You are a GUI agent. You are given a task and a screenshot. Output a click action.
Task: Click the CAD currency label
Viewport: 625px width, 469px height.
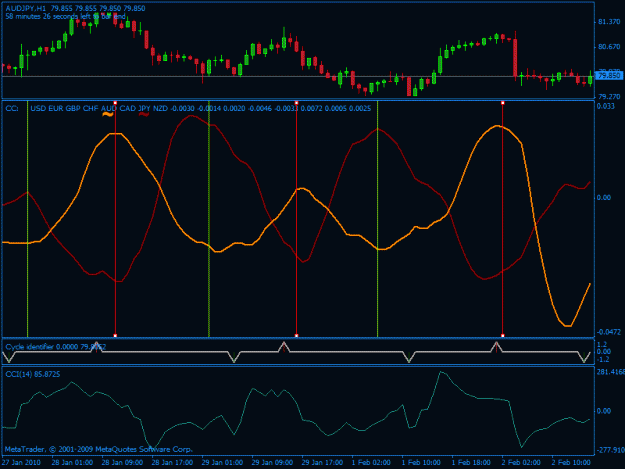[x=128, y=108]
